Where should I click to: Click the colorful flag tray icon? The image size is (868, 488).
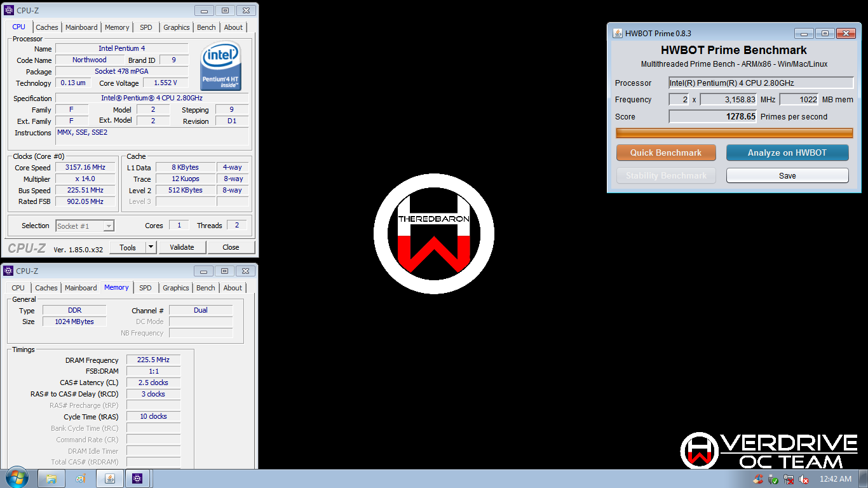point(758,479)
